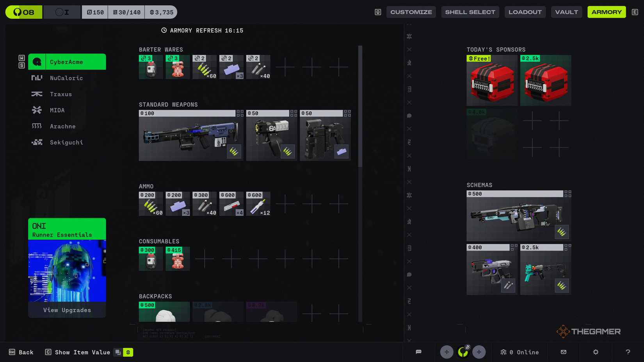Select the Traxus vendor icon

coord(36,94)
